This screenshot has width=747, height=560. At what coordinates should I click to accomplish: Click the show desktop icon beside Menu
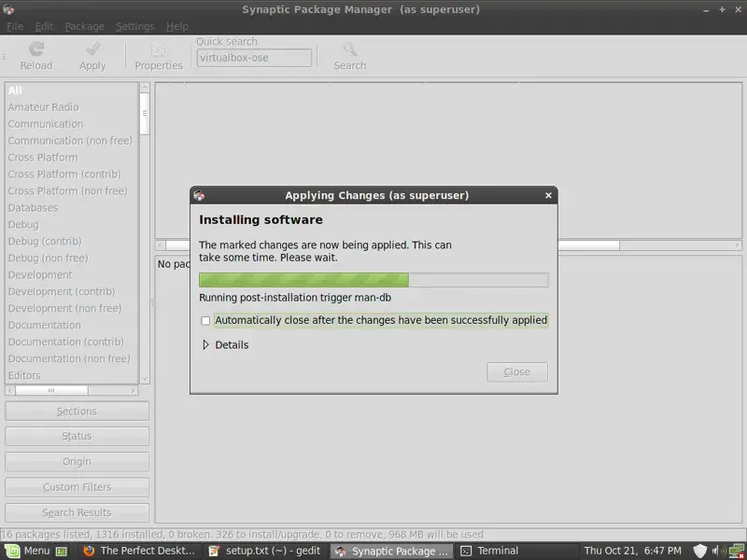62,551
